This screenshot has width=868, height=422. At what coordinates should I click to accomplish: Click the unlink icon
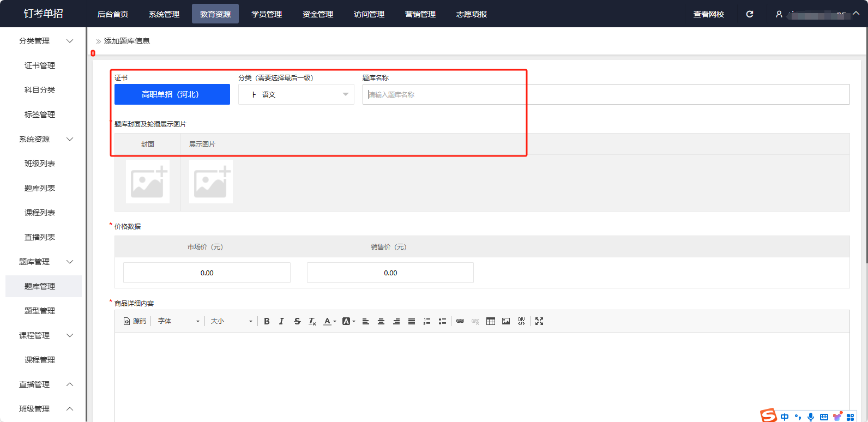point(475,321)
